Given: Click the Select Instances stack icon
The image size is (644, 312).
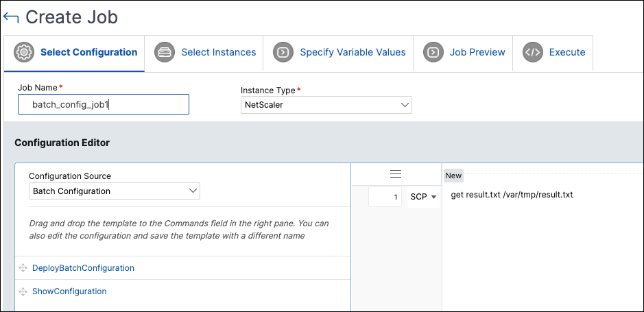Looking at the screenshot, I should 165,52.
